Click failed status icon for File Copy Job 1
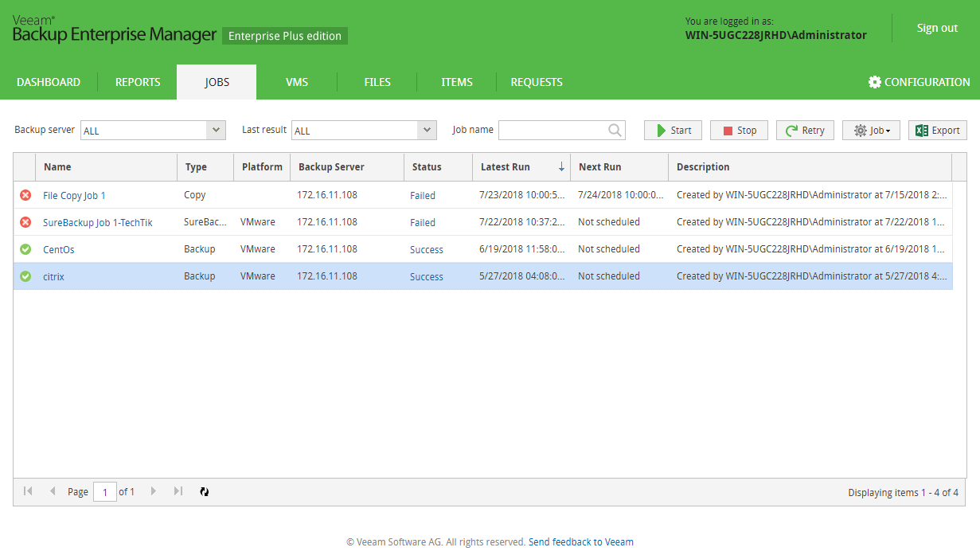The height and width of the screenshot is (555, 980). [x=25, y=195]
